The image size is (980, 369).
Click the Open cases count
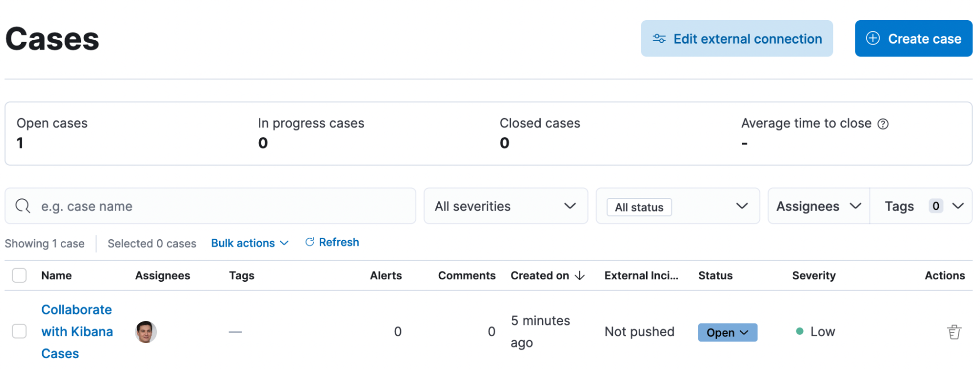coord(20,143)
